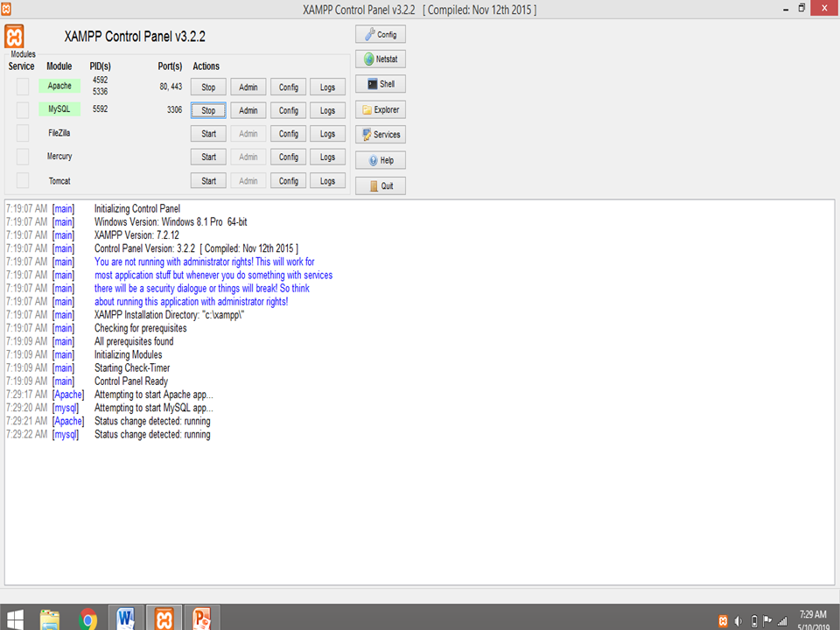This screenshot has height=630, width=840.
Task: Toggle the Apache service checkbox
Action: tap(23, 87)
